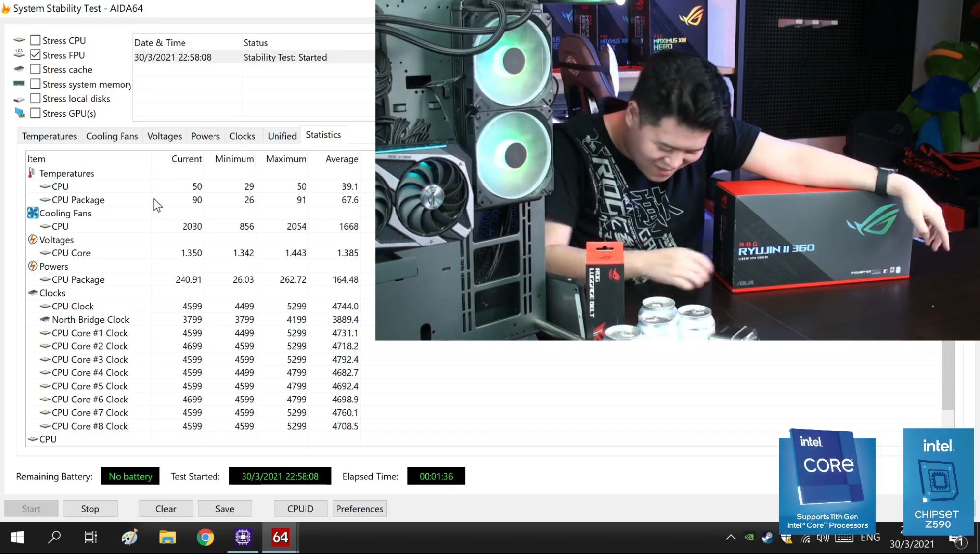Click the vertical scrollbar on the right
Viewport: 980px width, 554px height.
click(x=948, y=375)
